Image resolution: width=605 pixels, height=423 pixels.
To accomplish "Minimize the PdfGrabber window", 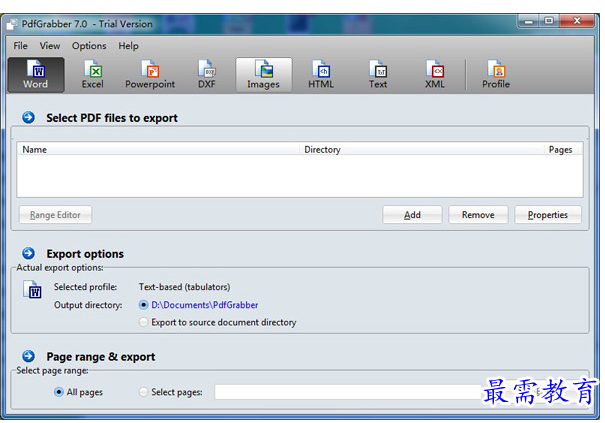I will (529, 21).
